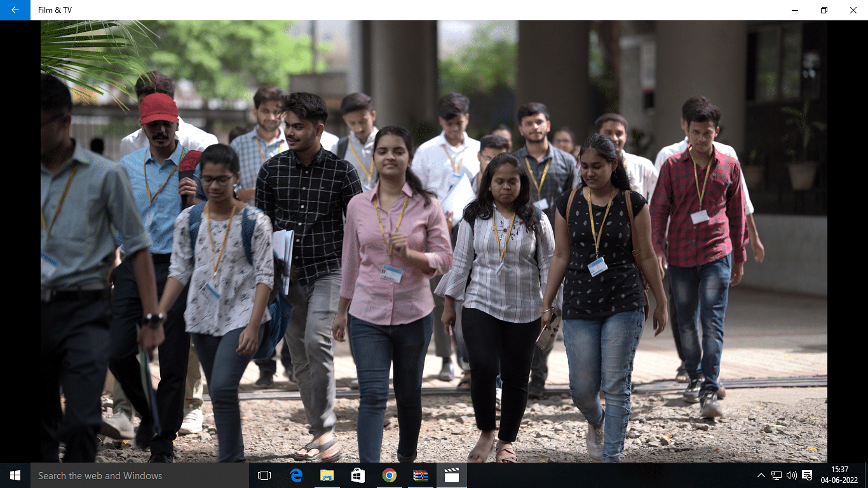
Task: Click Show desktop strip at taskbar's far edge
Action: point(866,475)
